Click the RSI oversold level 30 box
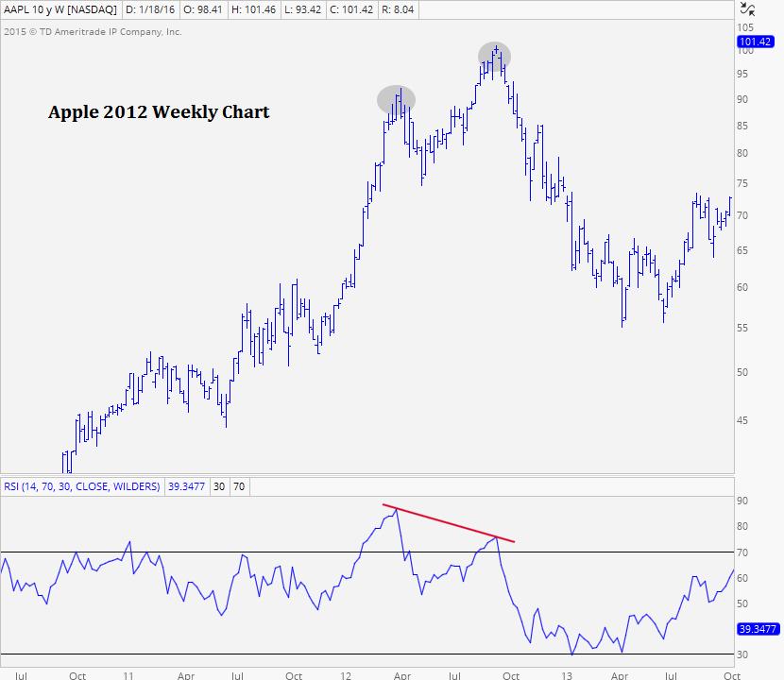The width and height of the screenshot is (784, 680). coord(219,486)
